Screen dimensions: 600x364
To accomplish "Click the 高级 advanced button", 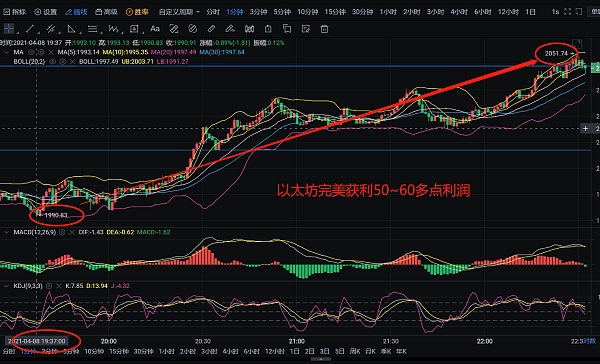I will pos(106,12).
